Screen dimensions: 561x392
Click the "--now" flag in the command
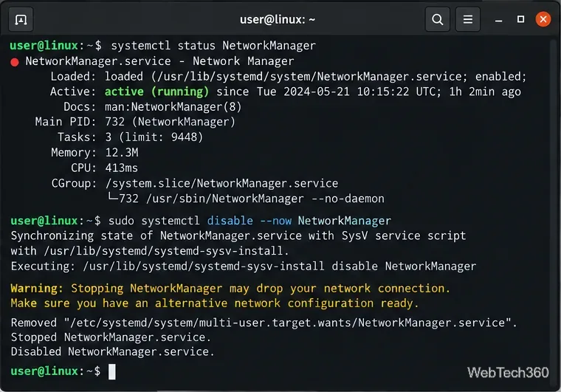(x=276, y=221)
